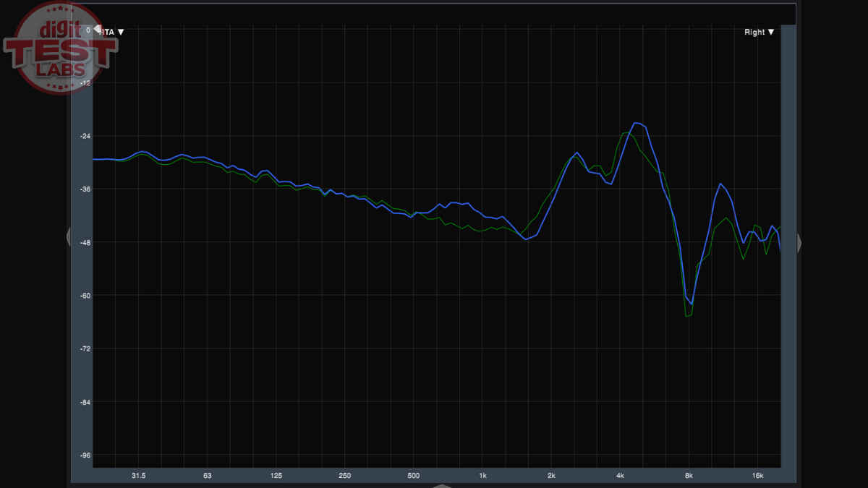Click the 2k frequency axis label

pos(551,476)
